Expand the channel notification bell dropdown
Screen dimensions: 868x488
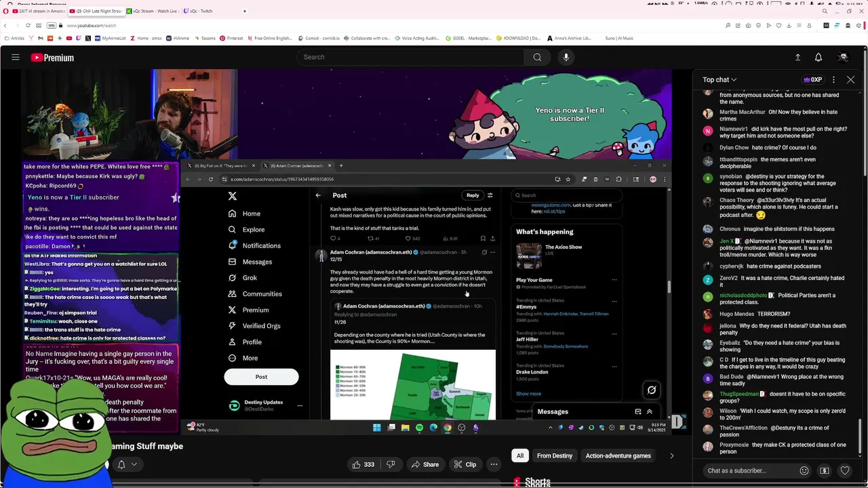(127, 464)
